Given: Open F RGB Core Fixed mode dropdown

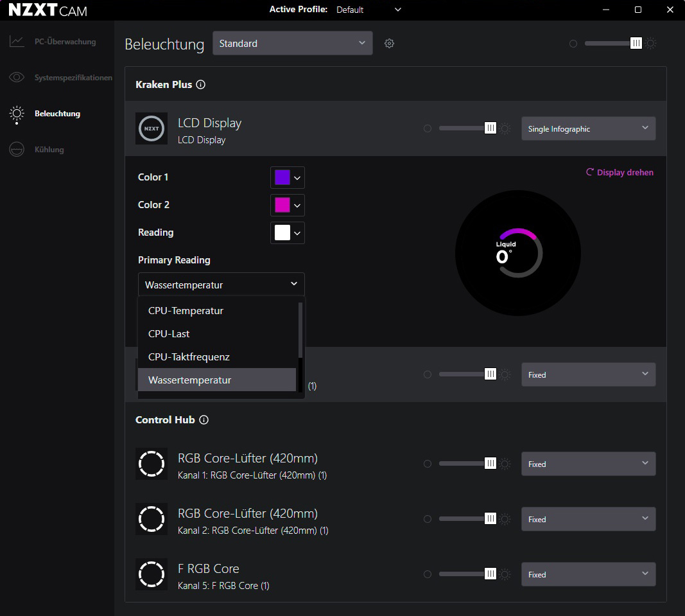Looking at the screenshot, I should pyautogui.click(x=589, y=574).
